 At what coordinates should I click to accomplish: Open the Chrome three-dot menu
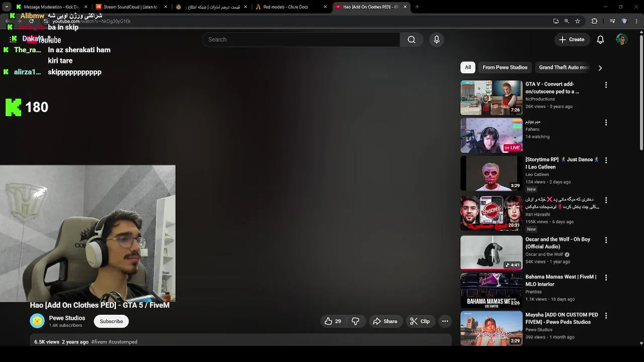point(637,21)
